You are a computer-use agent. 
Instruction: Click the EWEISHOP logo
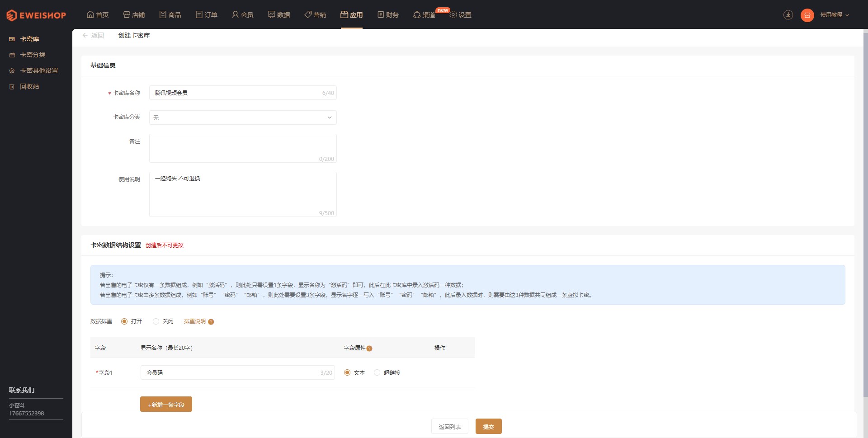36,15
